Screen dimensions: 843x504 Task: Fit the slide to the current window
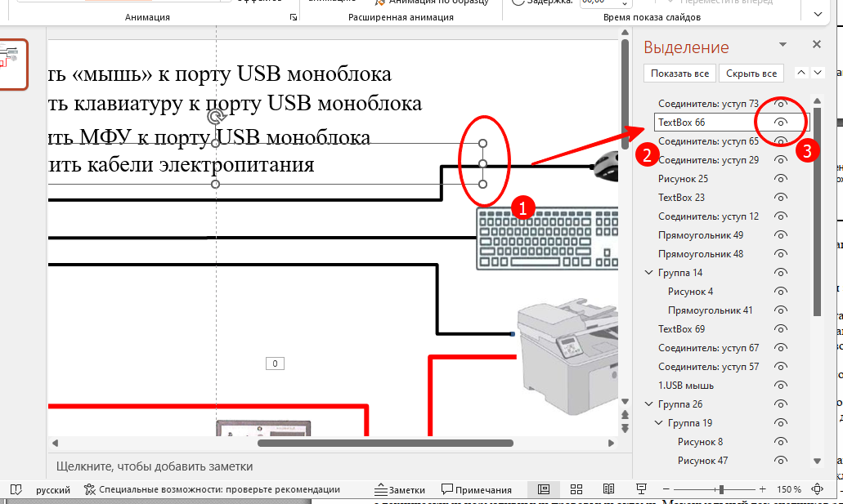click(817, 489)
